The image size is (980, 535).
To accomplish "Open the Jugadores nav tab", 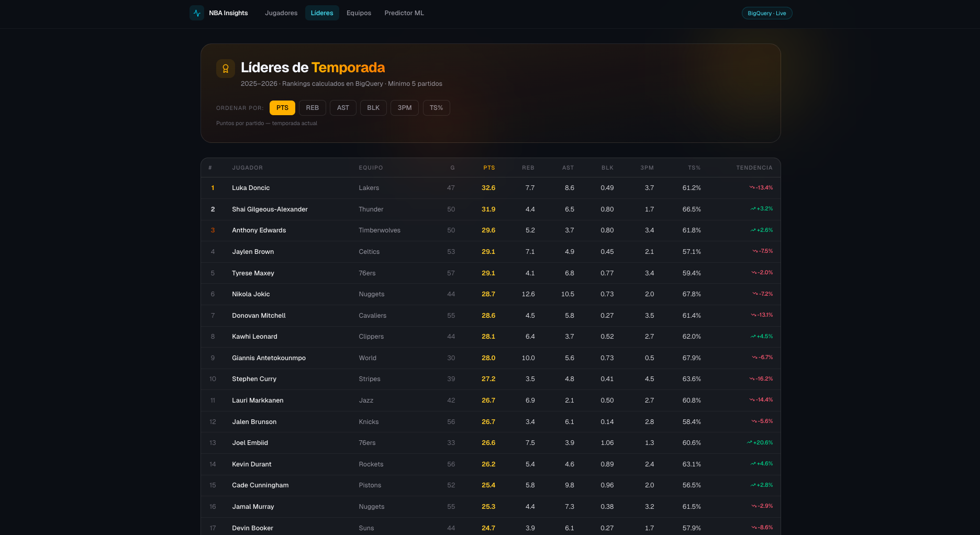I will tap(281, 13).
